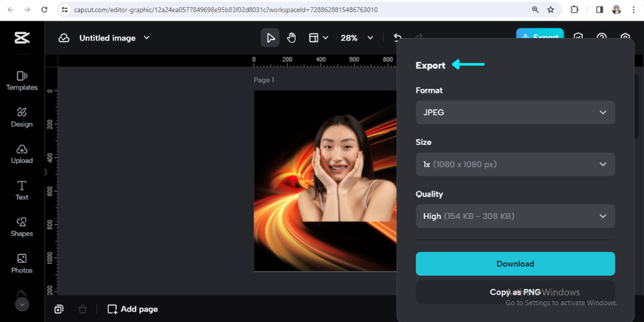Open the browser extensions puzzle icon

pyautogui.click(x=574, y=10)
